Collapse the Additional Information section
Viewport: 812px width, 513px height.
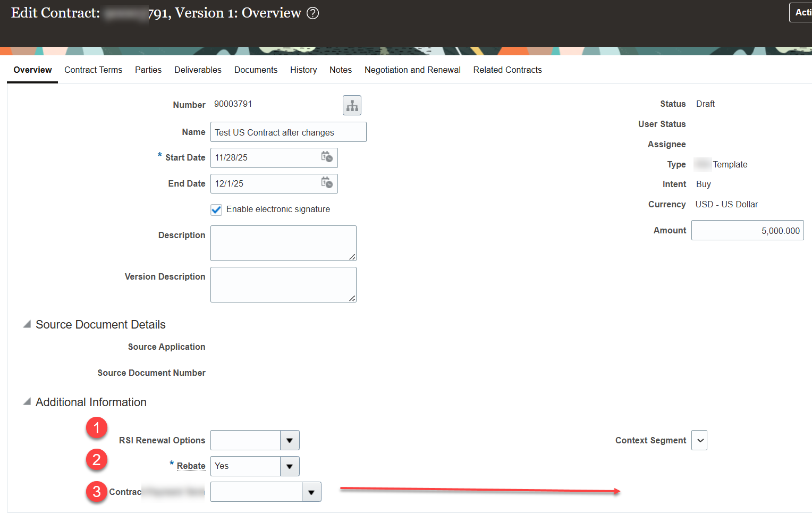[27, 402]
